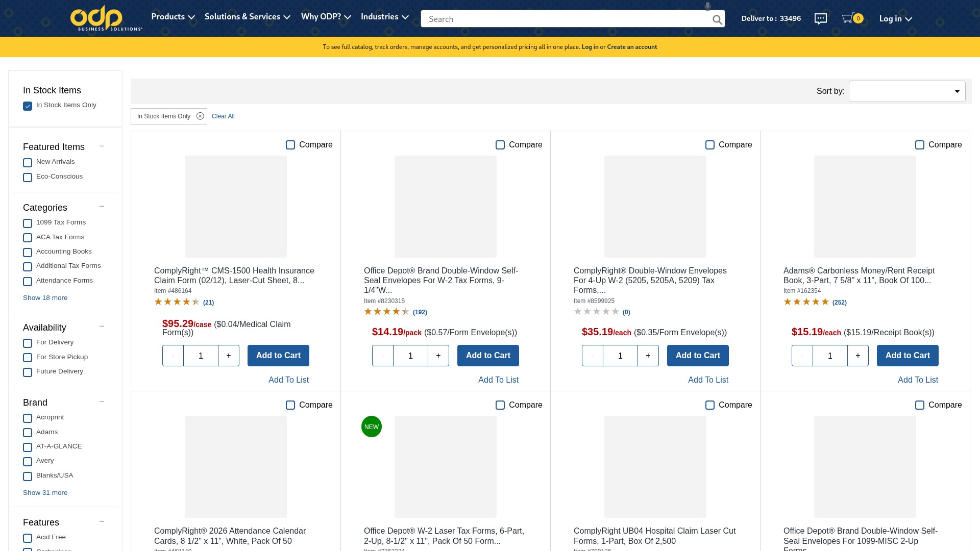
Task: Decrease quantity for $14.19 W-2 envelopes
Action: [x=383, y=356]
